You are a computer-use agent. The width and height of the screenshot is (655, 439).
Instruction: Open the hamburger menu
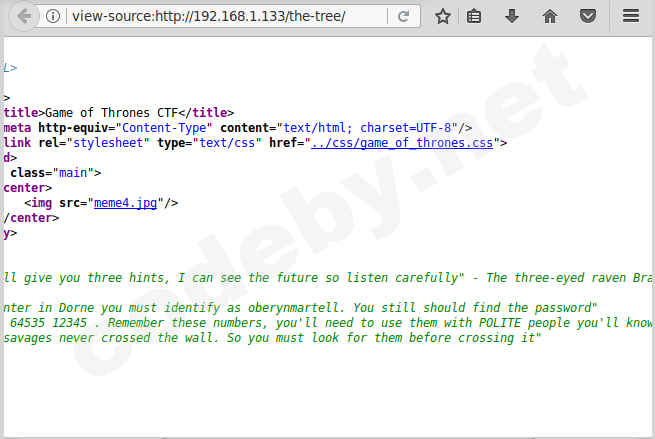631,16
